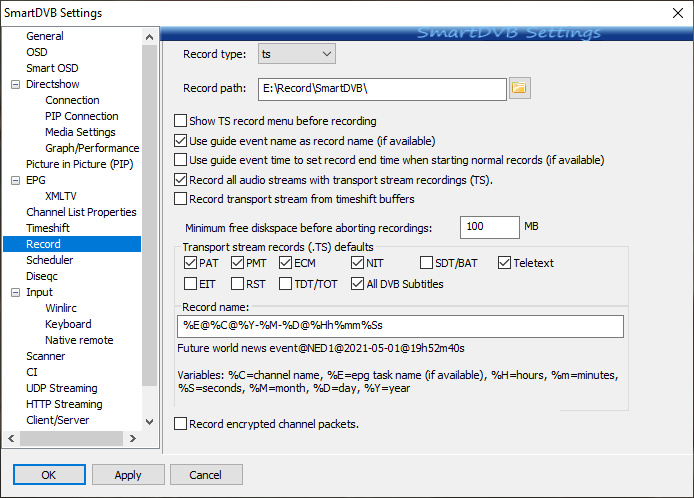Enable Record encrypted channel packets
Image resolution: width=694 pixels, height=498 pixels.
click(180, 424)
